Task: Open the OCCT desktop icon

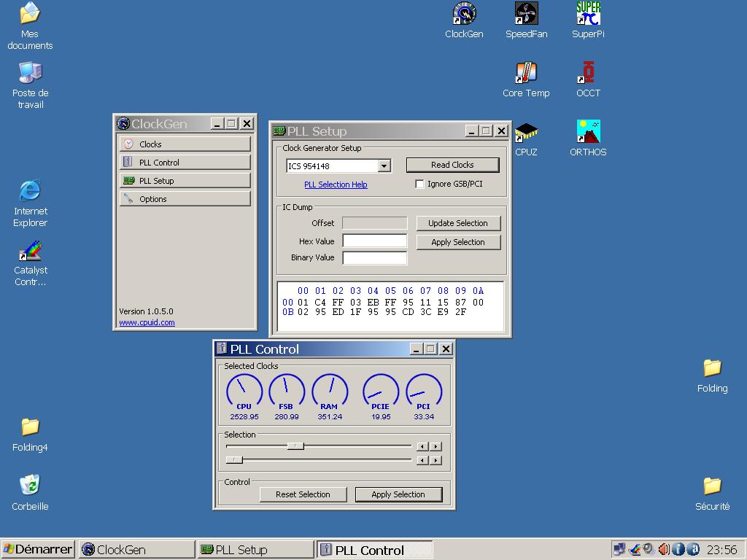Action: click(x=588, y=73)
